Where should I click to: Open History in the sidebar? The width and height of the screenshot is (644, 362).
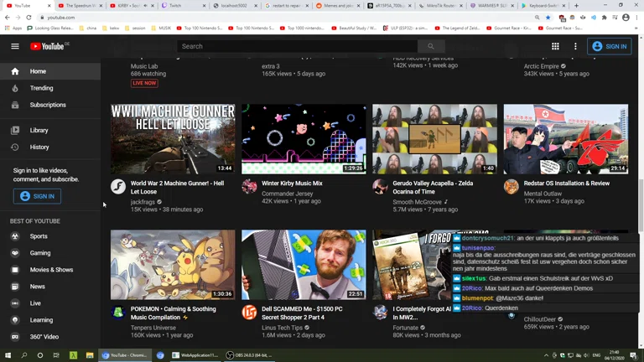(x=39, y=147)
